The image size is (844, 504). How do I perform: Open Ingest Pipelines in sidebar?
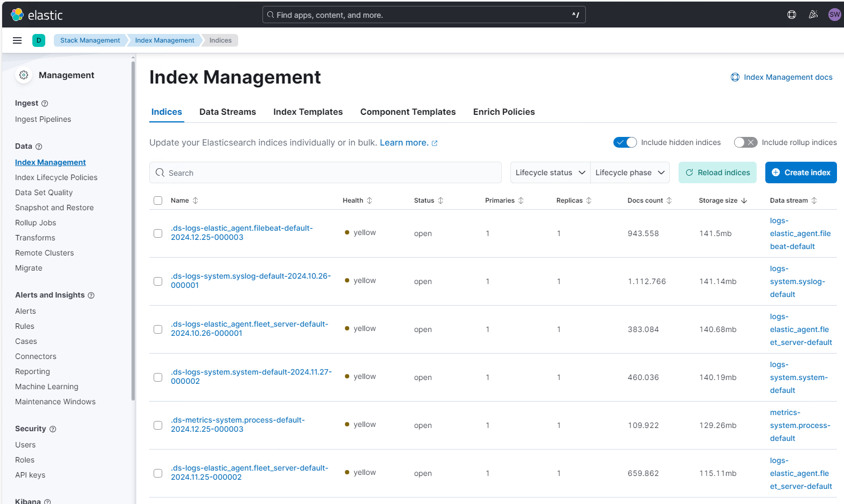pos(43,119)
